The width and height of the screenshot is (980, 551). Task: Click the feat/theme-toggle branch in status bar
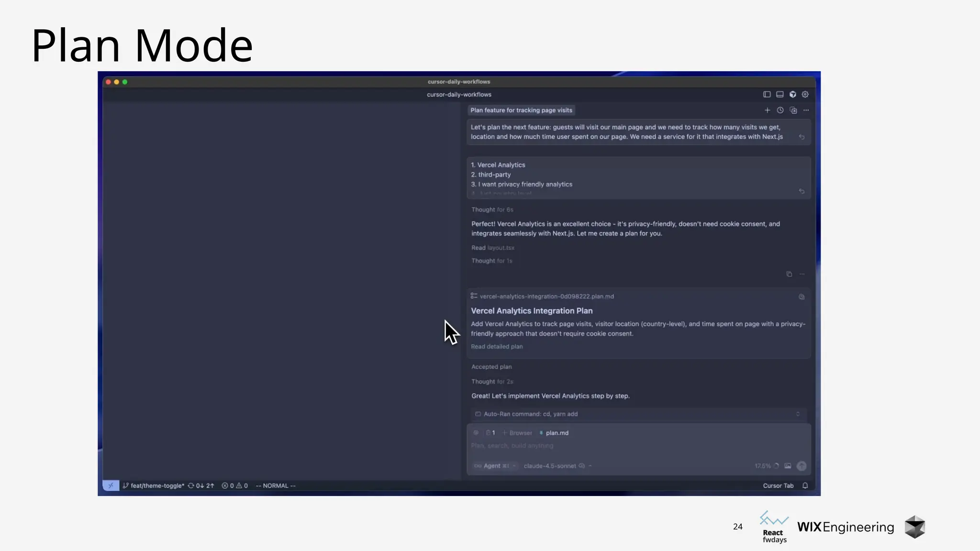(154, 485)
